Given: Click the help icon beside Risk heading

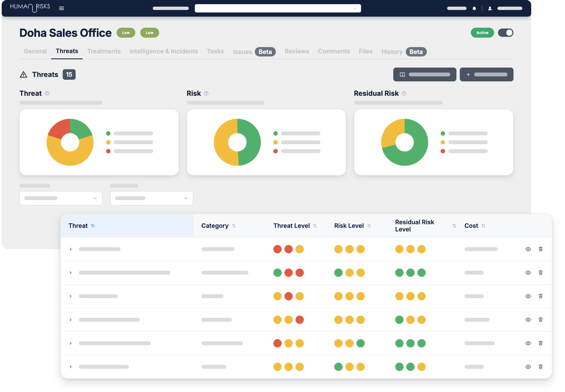Looking at the screenshot, I should pos(206,93).
